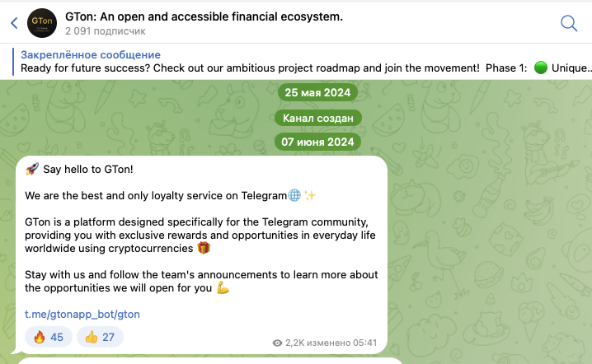
Task: Open the GTon channel avatar
Action: click(42, 23)
